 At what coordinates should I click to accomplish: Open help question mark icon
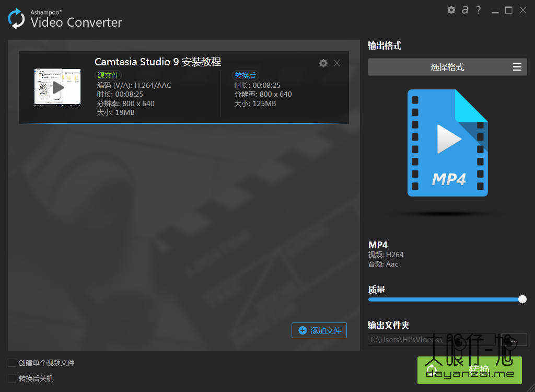[479, 10]
